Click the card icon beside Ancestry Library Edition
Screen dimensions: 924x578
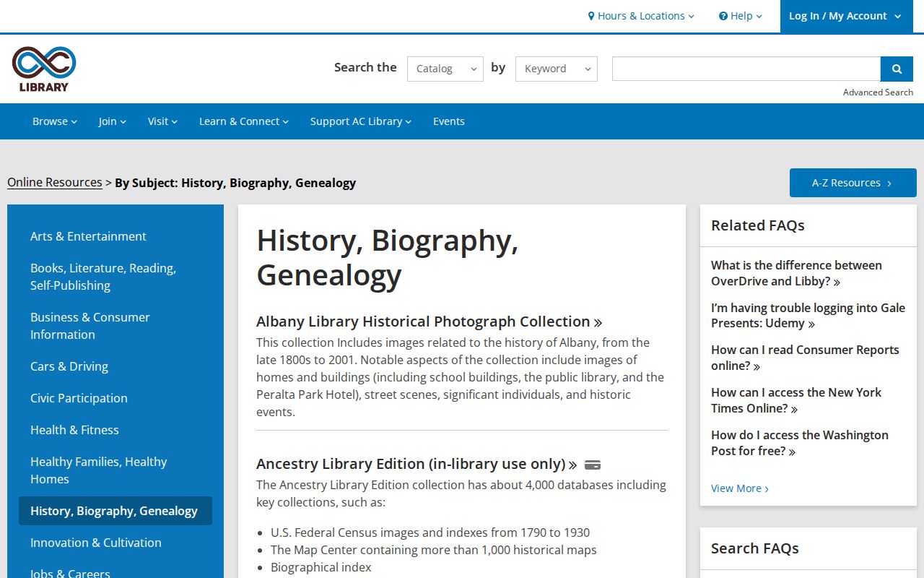point(593,465)
